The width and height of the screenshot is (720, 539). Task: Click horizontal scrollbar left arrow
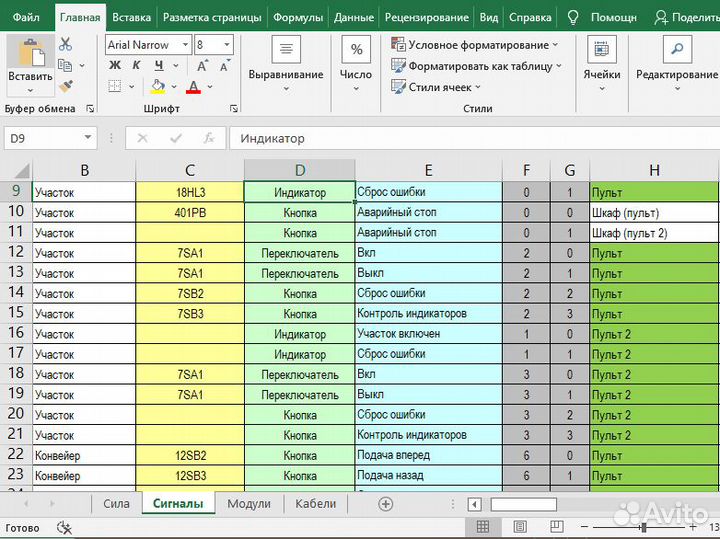(x=474, y=505)
